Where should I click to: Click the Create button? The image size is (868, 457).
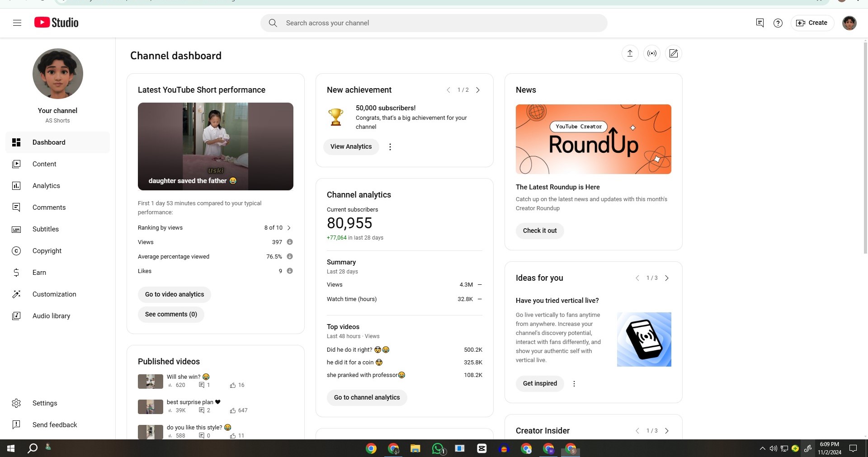(x=812, y=23)
